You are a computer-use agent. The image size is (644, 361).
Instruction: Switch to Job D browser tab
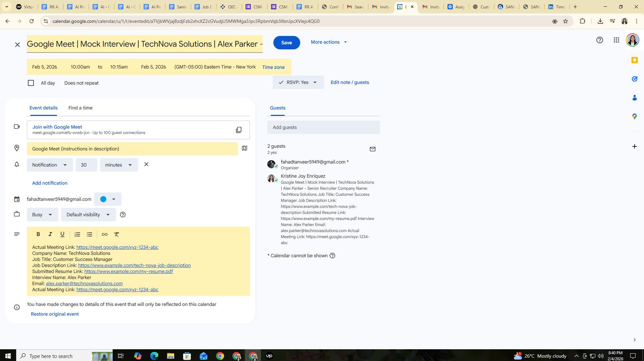(x=204, y=7)
